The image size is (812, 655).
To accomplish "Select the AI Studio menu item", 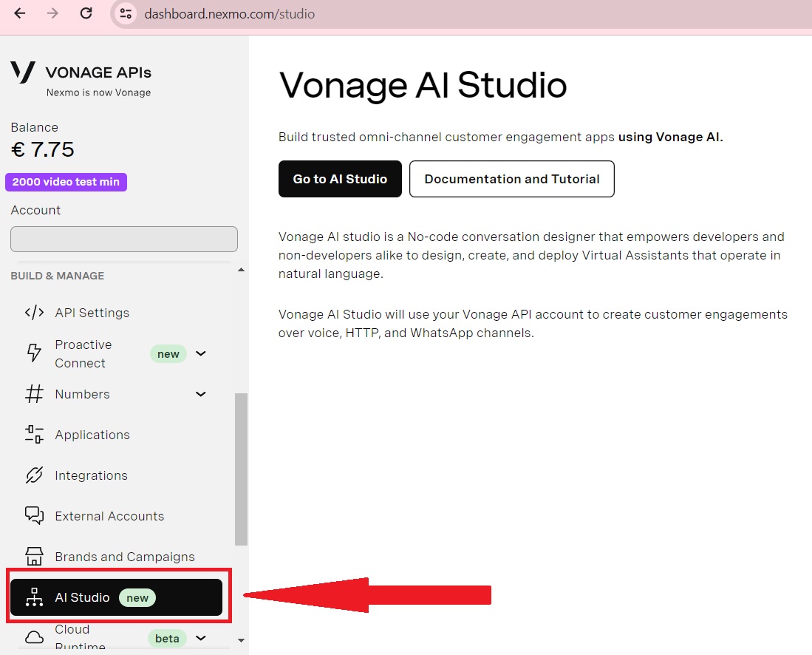I will tap(117, 597).
